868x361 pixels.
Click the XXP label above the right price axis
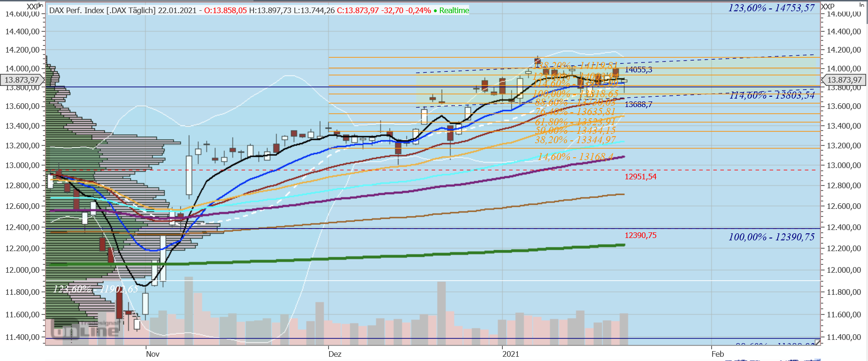pyautogui.click(x=828, y=7)
